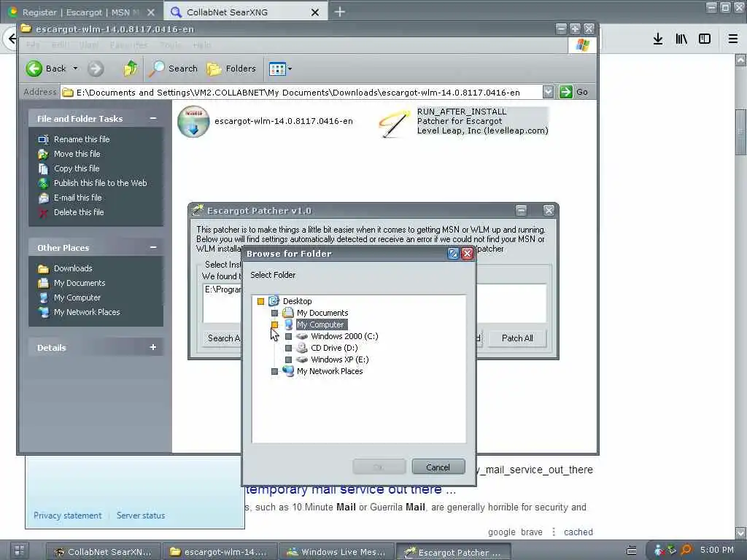The height and width of the screenshot is (560, 747).
Task: Expand the My Network Places tree node
Action: coord(274,371)
